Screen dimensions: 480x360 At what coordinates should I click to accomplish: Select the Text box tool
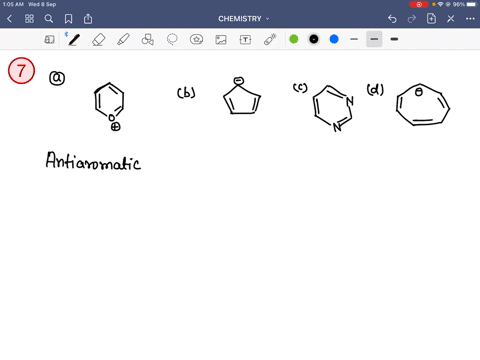point(245,40)
